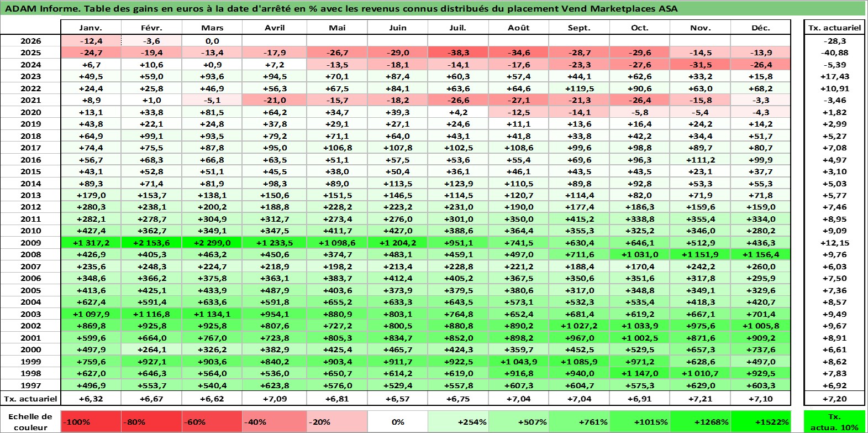Image resolution: width=868 pixels, height=433 pixels.
Task: Click the '+737,6' cell in 2000
Action: [760, 349]
